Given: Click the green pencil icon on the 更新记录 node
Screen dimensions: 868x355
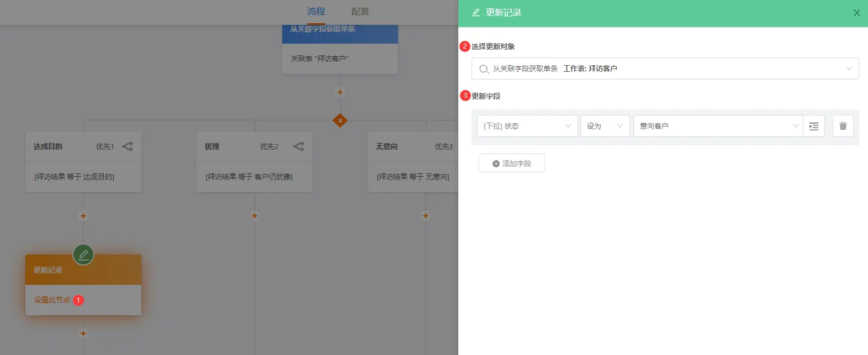Looking at the screenshot, I should pos(83,255).
